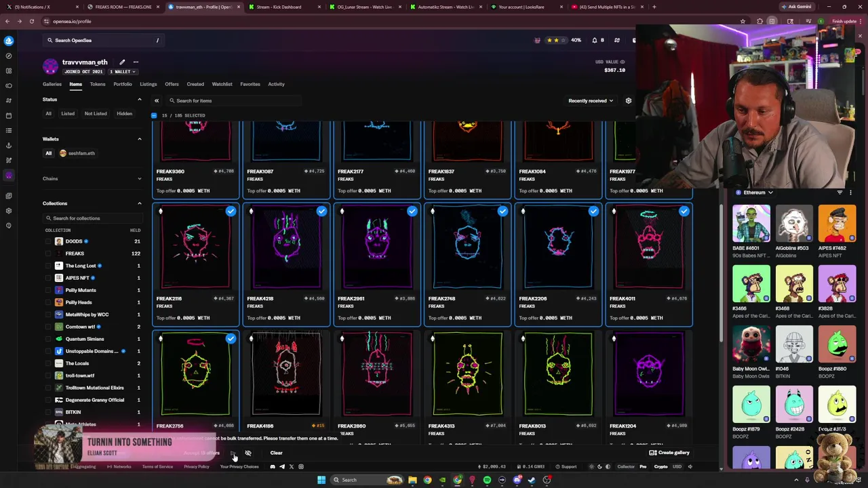The image size is (868, 488).
Task: Open the settings gear in left sidebar
Action: click(x=8, y=211)
